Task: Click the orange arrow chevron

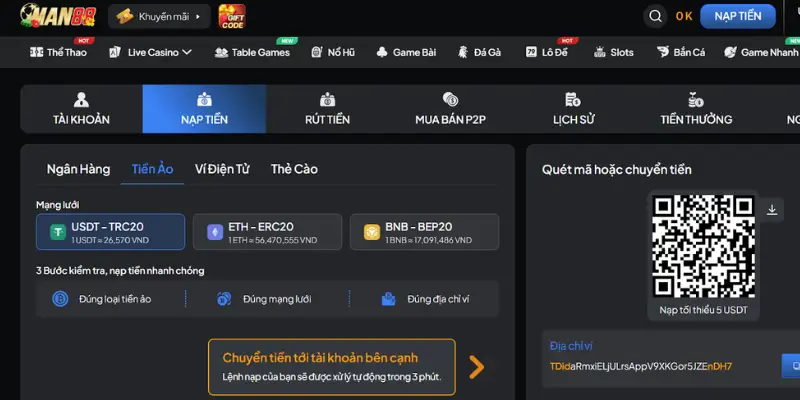Action: click(477, 367)
